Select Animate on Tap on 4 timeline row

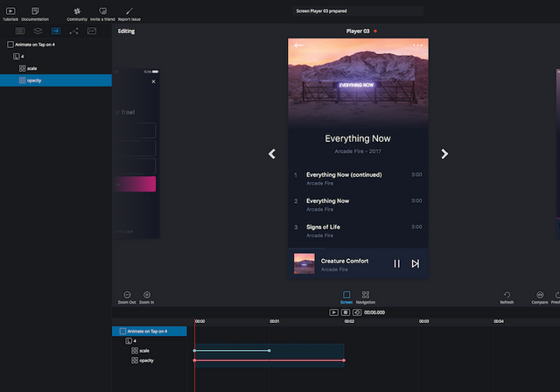pyautogui.click(x=150, y=332)
